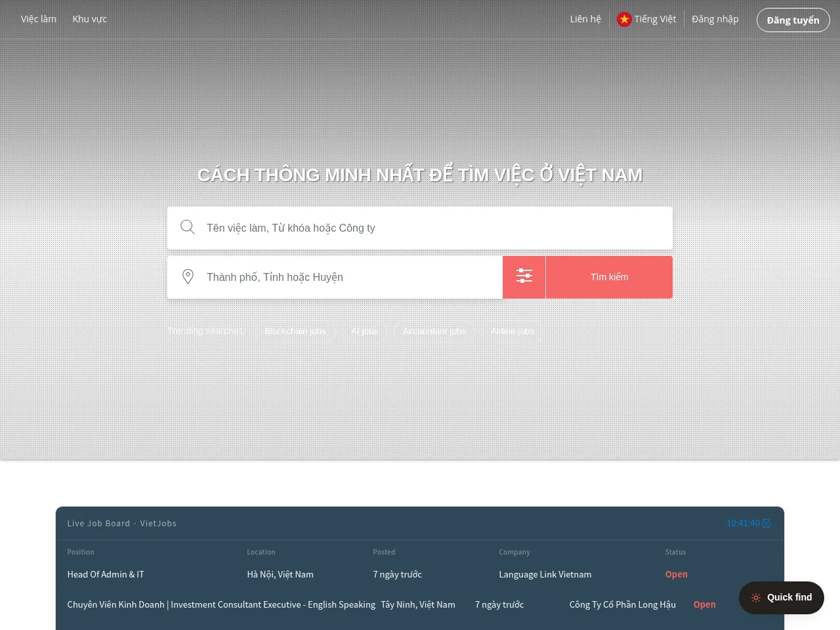Click Hà Nội, Việt Nam location cell
840x630 pixels.
pyautogui.click(x=280, y=574)
